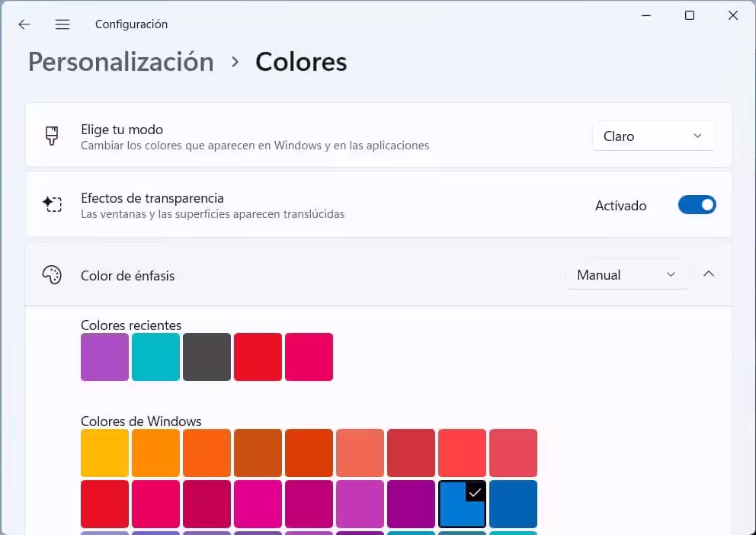This screenshot has height=535, width=756.
Task: Navigate back via the Personalización breadcrumb
Action: (x=120, y=62)
